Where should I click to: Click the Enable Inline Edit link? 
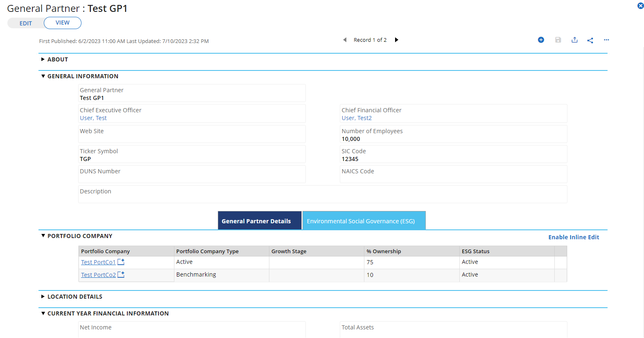[574, 237]
